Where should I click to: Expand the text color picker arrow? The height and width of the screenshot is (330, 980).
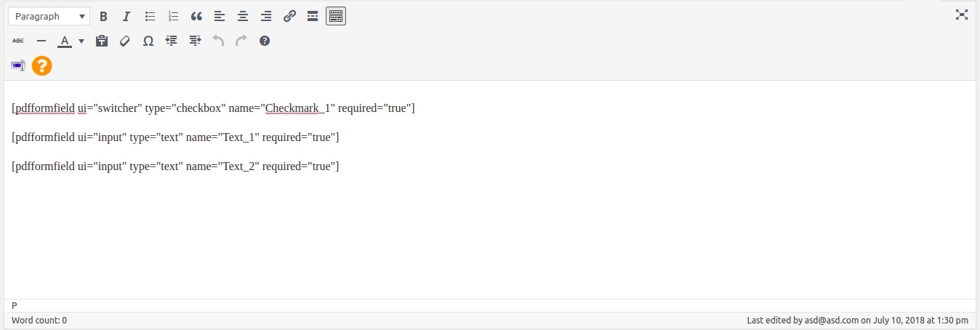click(81, 41)
